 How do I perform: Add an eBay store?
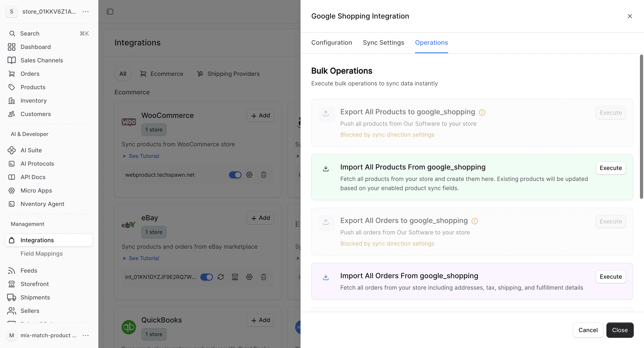pos(260,218)
